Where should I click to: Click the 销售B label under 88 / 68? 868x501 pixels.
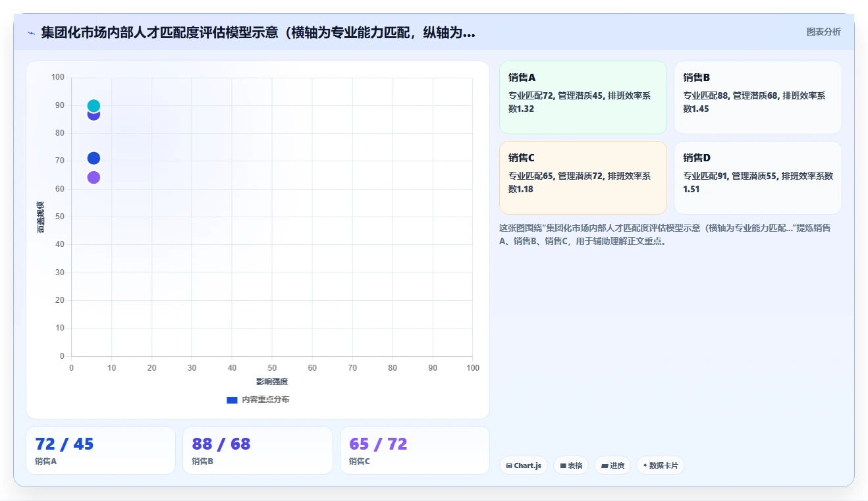coord(202,461)
